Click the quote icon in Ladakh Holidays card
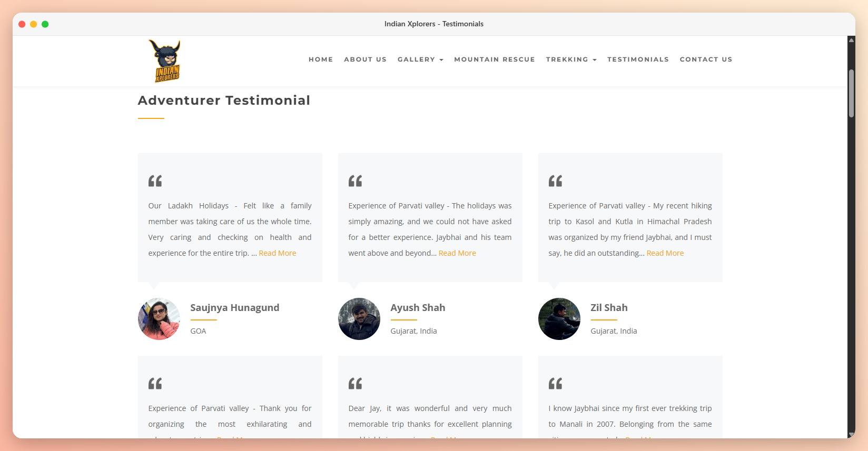This screenshot has width=868, height=451. click(x=155, y=181)
